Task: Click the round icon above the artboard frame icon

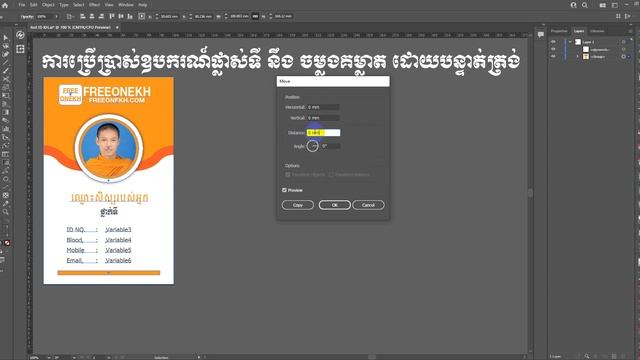Action: click(x=20, y=35)
